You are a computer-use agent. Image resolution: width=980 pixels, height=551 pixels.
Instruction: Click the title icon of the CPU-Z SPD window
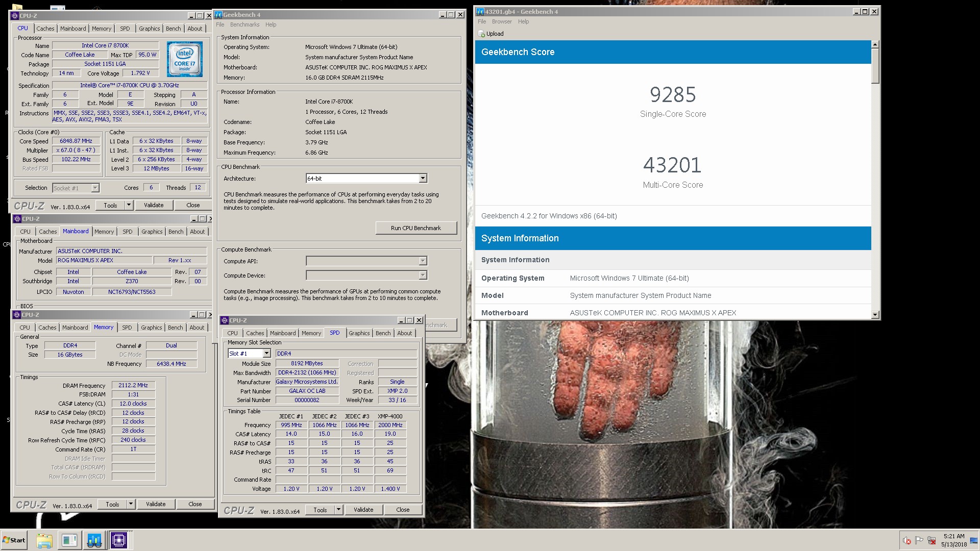225,320
